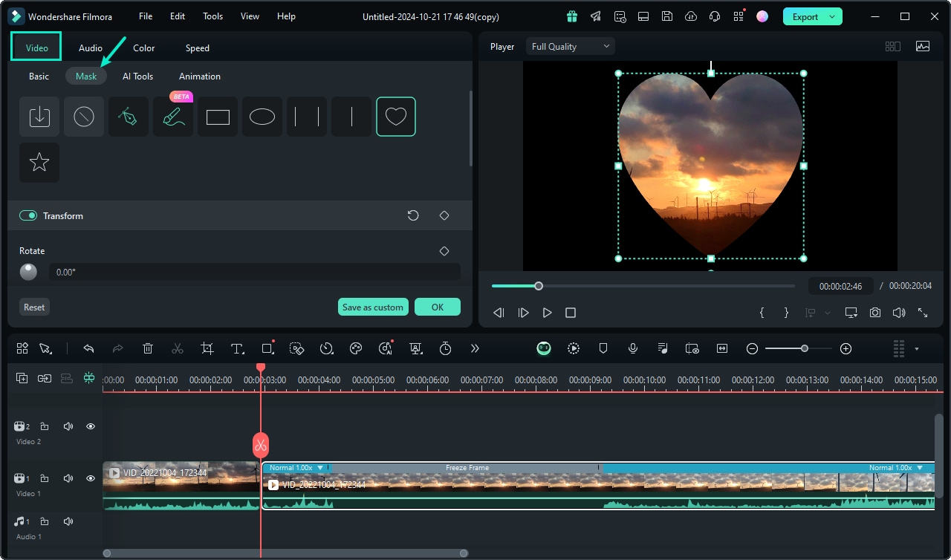Image resolution: width=951 pixels, height=560 pixels.
Task: Click the player progress slider handle
Action: tap(539, 286)
